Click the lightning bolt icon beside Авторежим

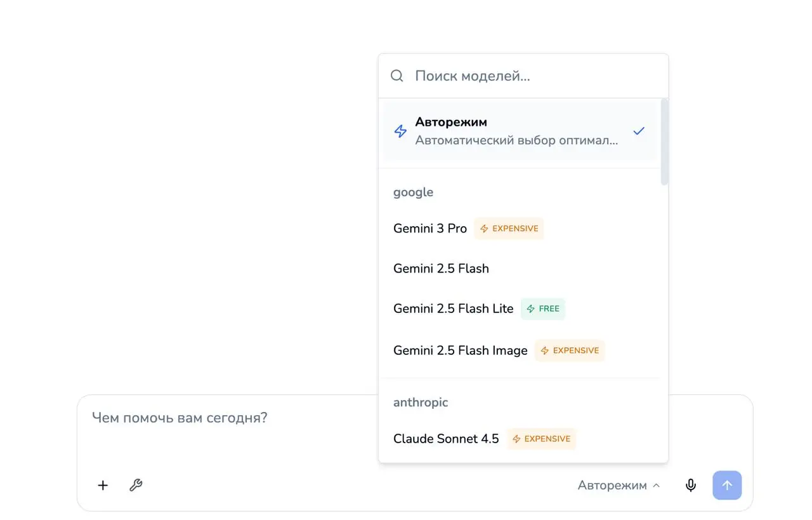pyautogui.click(x=400, y=131)
